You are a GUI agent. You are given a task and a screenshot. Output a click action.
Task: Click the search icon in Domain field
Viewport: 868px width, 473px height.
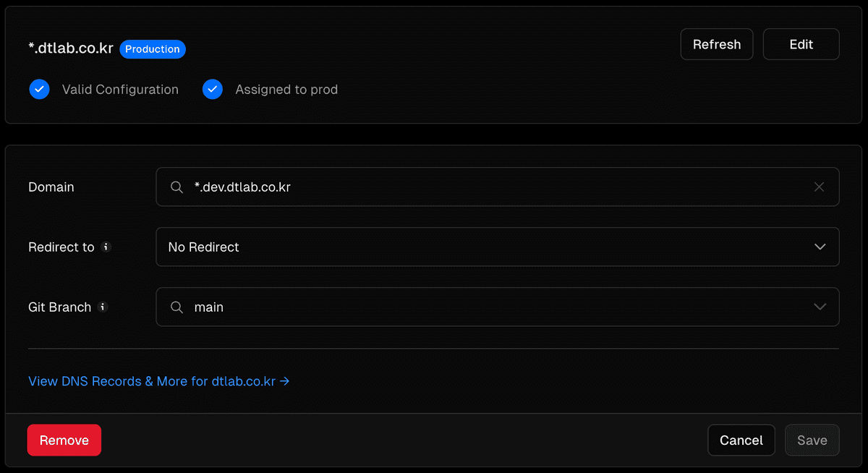tap(176, 187)
